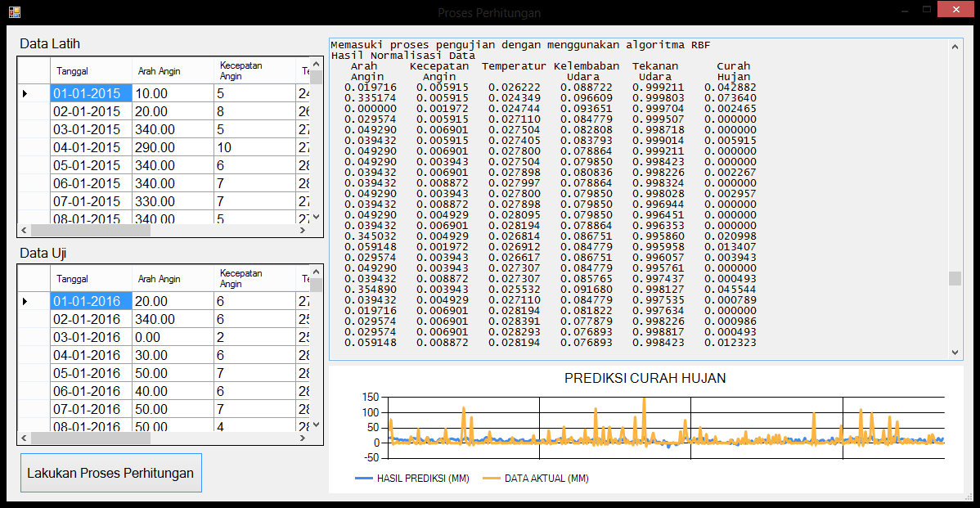Maximize the Proses Perhitungan window
This screenshot has width=980, height=508.
tap(927, 10)
